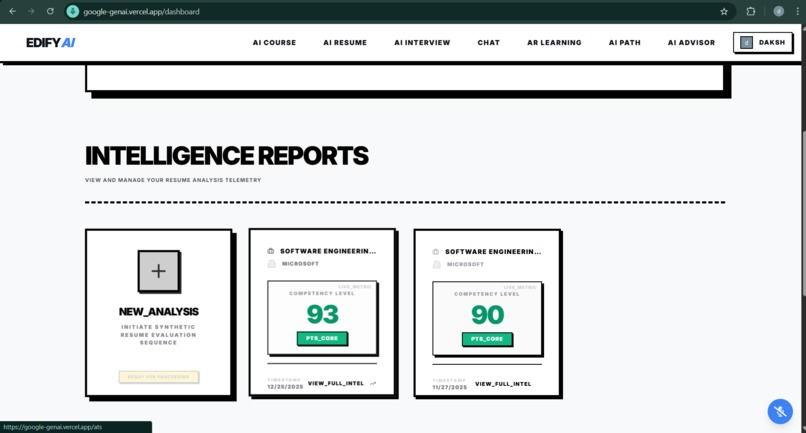Click the building icon beside Microsoft on the 93 card

[x=271, y=263]
